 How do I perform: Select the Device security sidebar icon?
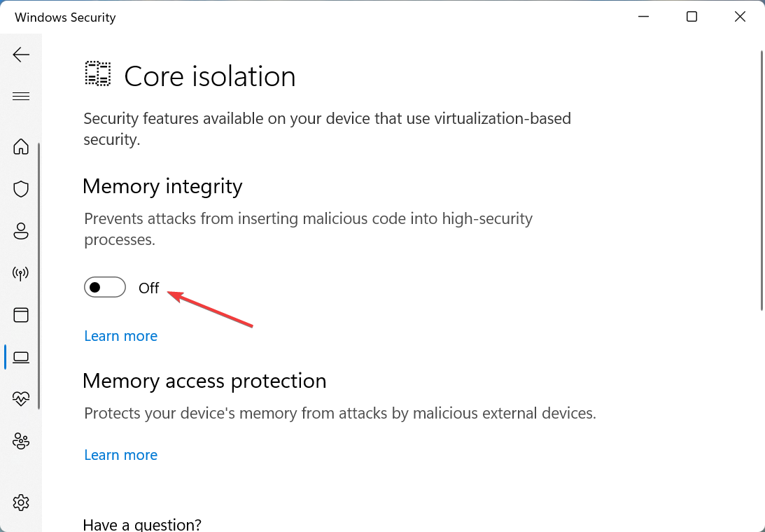click(21, 357)
